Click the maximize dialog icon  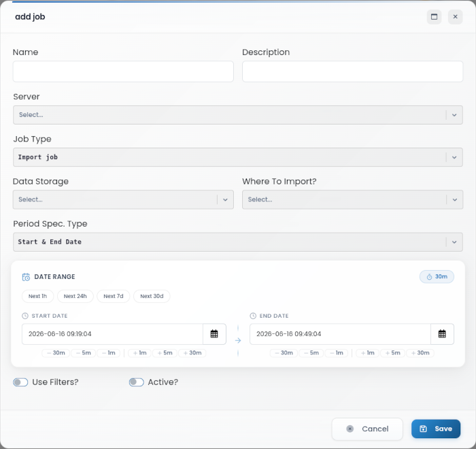click(434, 17)
